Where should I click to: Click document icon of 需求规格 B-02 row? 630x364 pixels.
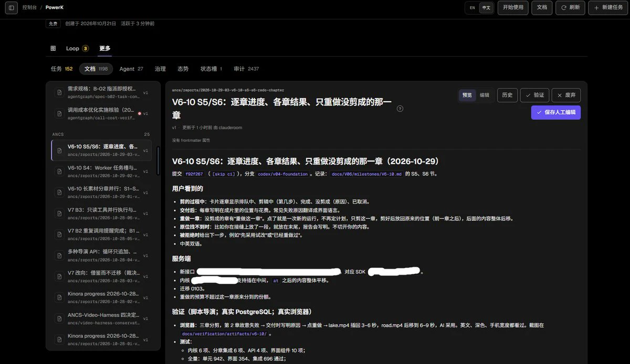(59, 92)
